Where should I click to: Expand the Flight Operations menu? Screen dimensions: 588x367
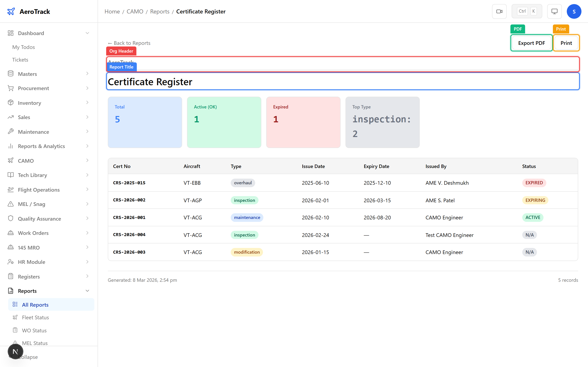click(x=87, y=190)
